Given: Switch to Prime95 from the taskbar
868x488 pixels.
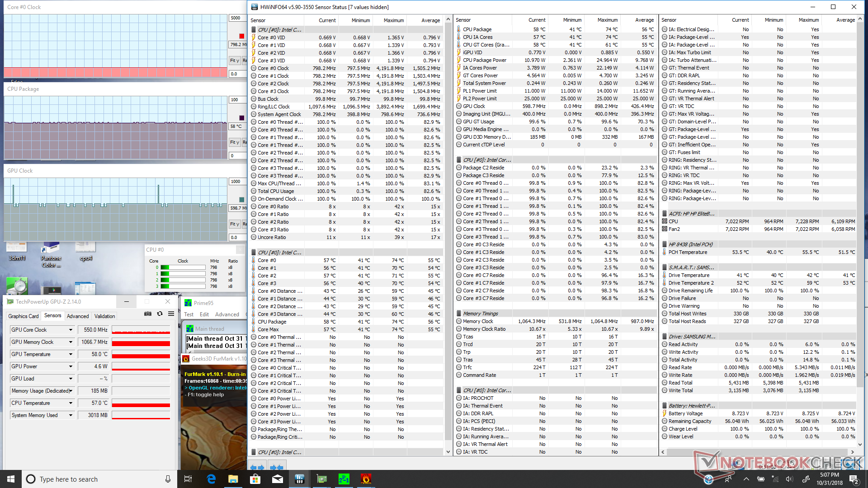Looking at the screenshot, I should [344, 479].
